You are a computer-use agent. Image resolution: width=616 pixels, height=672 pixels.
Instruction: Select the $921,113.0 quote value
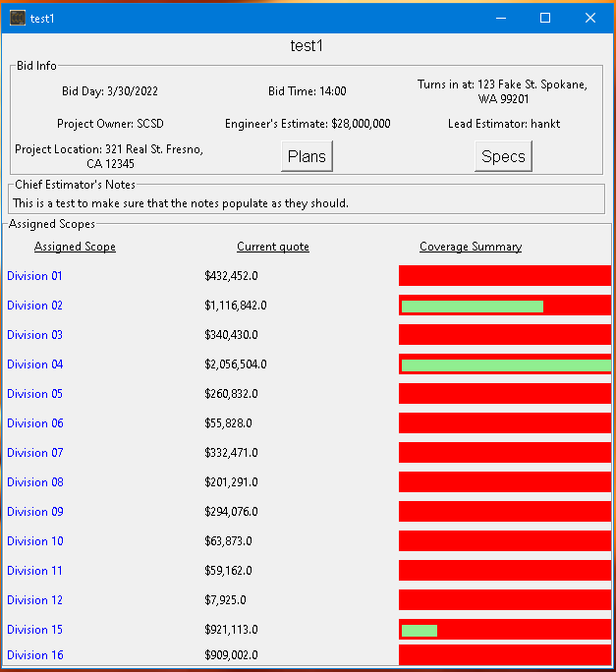232,630
